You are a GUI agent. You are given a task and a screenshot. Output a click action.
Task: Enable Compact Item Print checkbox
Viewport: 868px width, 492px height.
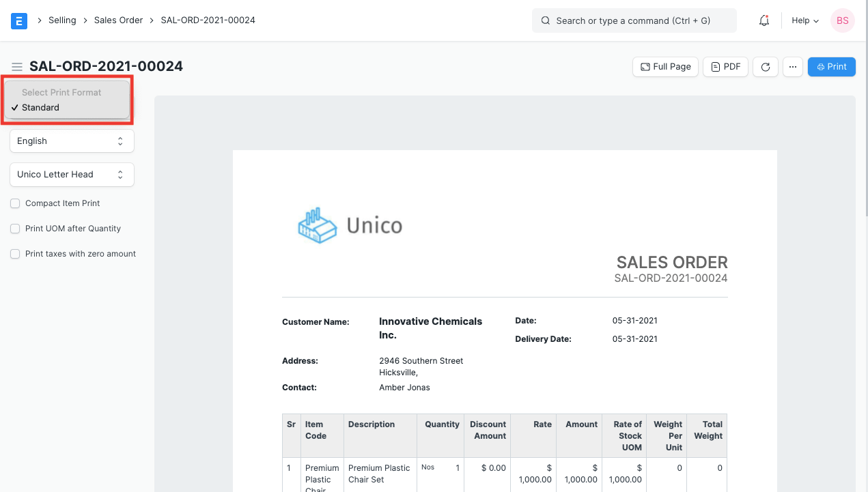[15, 203]
